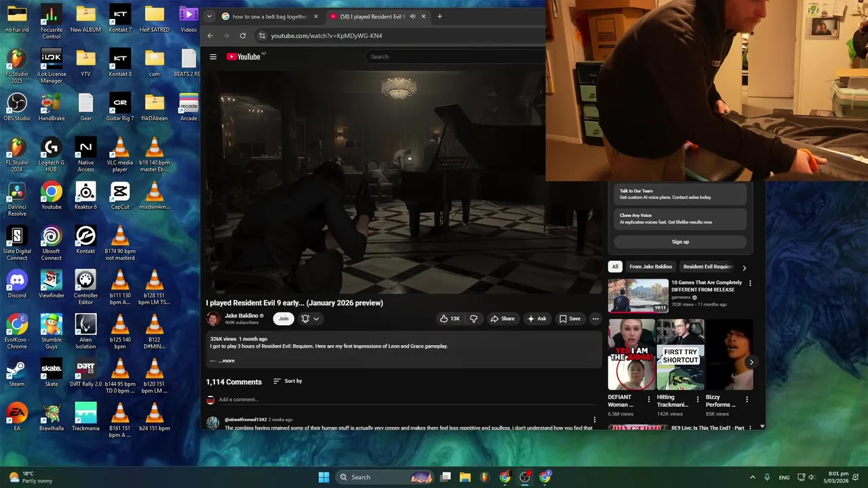
Task: Open CapCut desktop icon
Action: (120, 195)
